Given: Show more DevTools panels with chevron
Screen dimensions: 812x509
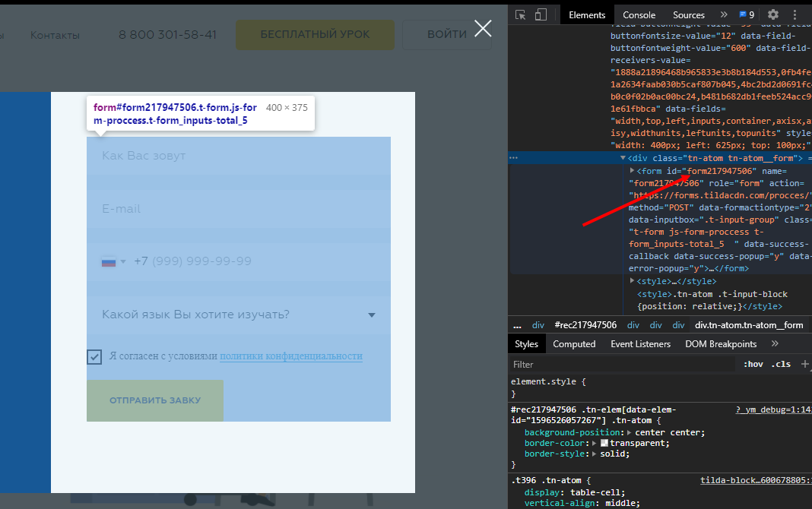Looking at the screenshot, I should [x=723, y=14].
